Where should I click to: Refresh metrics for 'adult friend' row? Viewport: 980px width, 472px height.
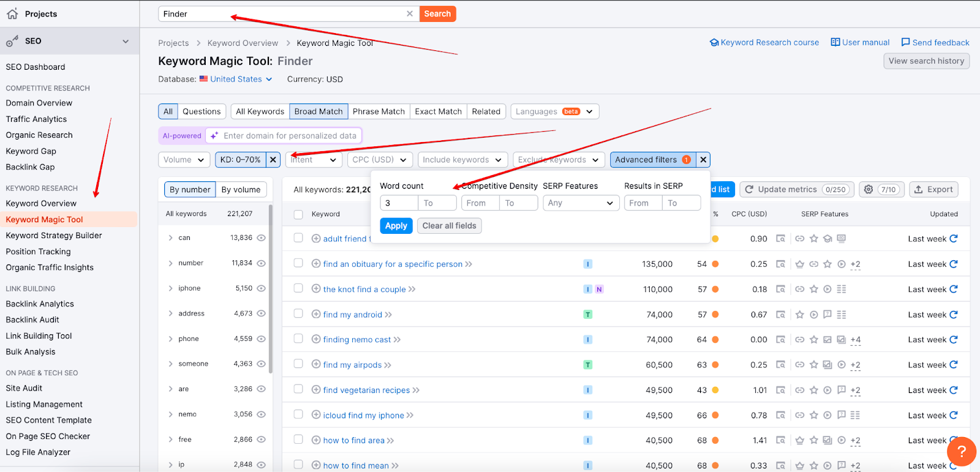pyautogui.click(x=954, y=239)
